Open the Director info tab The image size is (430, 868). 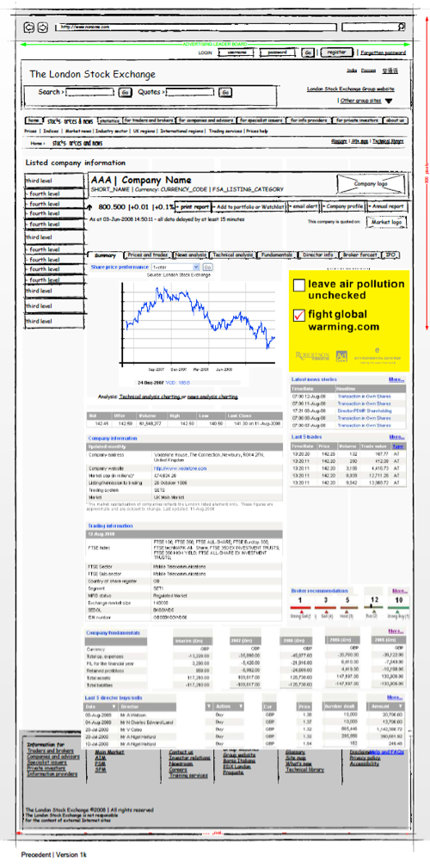[x=317, y=255]
